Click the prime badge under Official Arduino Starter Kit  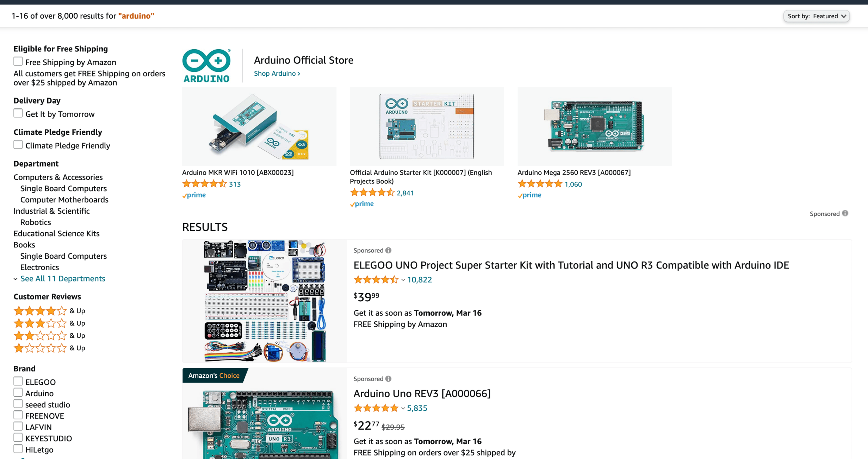click(x=361, y=204)
